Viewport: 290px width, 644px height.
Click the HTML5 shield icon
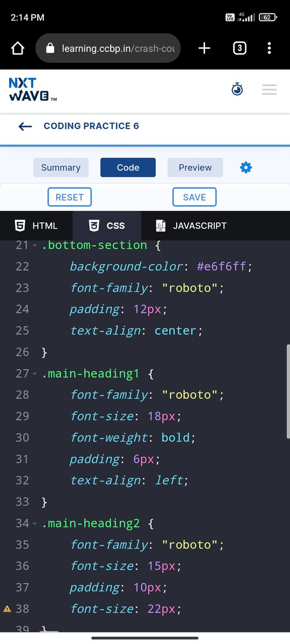pyautogui.click(x=20, y=226)
